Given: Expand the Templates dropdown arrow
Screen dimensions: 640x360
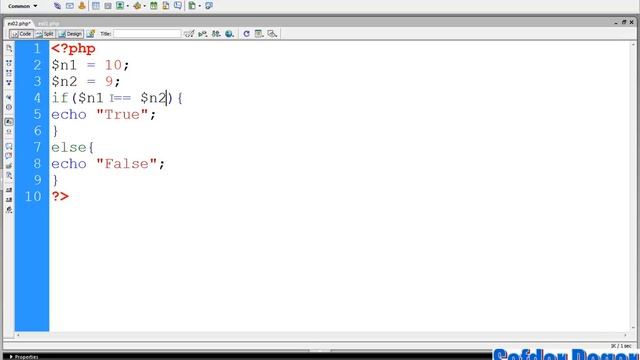Looking at the screenshot, I should pyautogui.click(x=200, y=6).
